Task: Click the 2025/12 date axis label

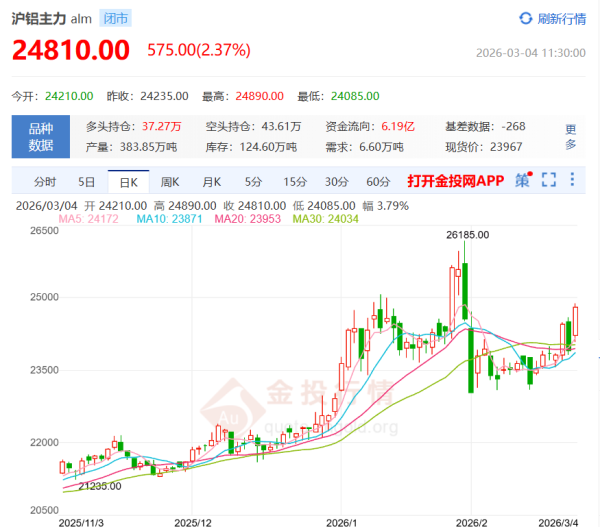Action: 193,522
